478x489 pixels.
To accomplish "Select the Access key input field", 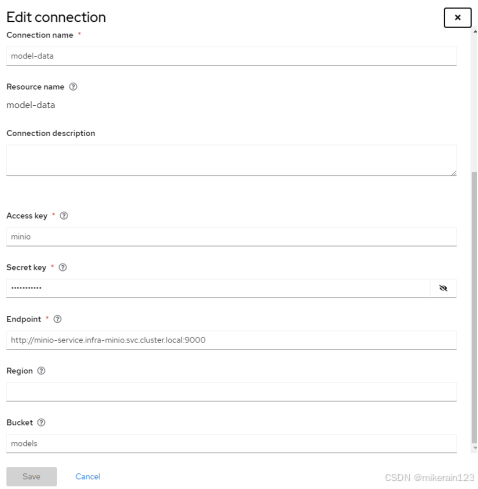I will tap(231, 237).
